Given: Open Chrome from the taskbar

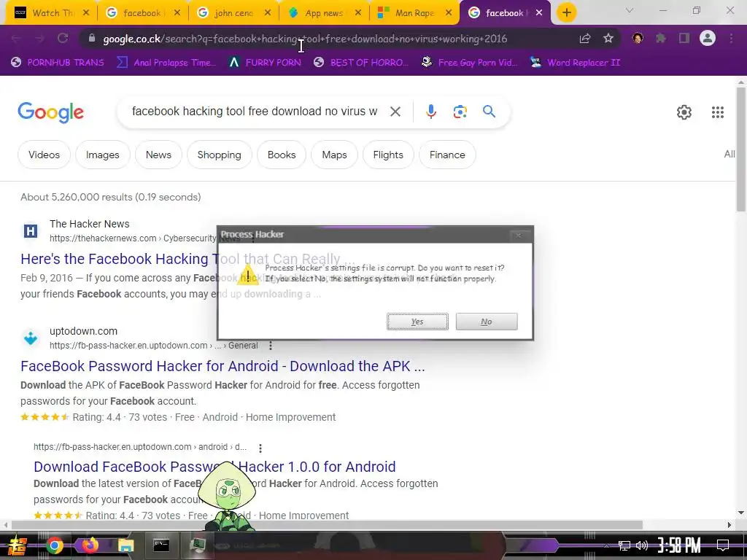Looking at the screenshot, I should (55, 545).
